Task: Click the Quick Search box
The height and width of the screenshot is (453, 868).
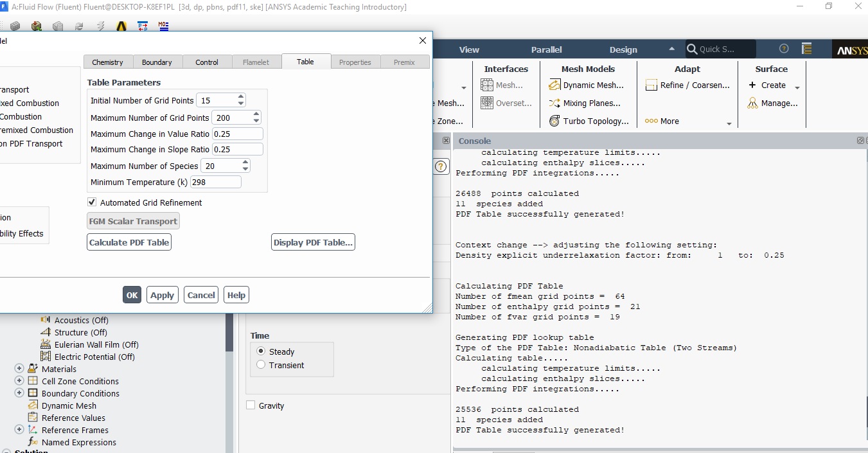Action: 721,49
